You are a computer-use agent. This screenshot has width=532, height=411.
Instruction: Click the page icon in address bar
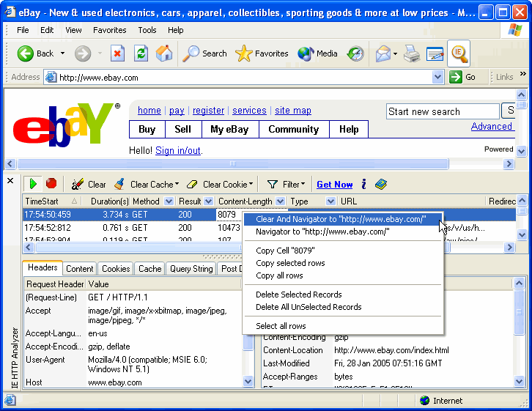click(x=51, y=78)
